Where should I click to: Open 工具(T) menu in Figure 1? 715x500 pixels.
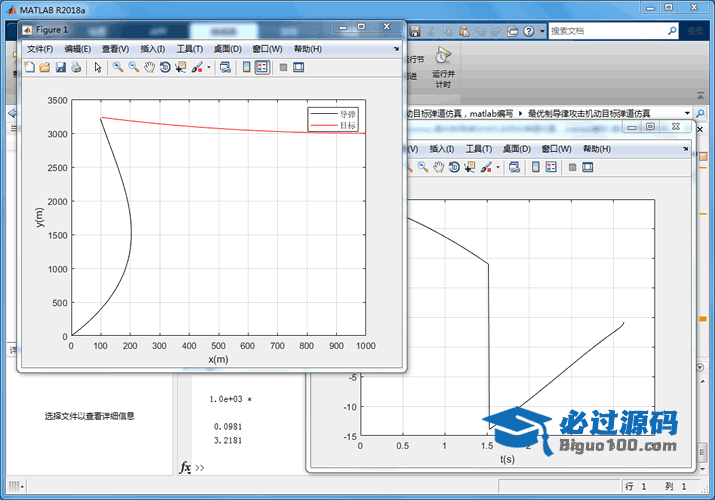click(x=190, y=49)
